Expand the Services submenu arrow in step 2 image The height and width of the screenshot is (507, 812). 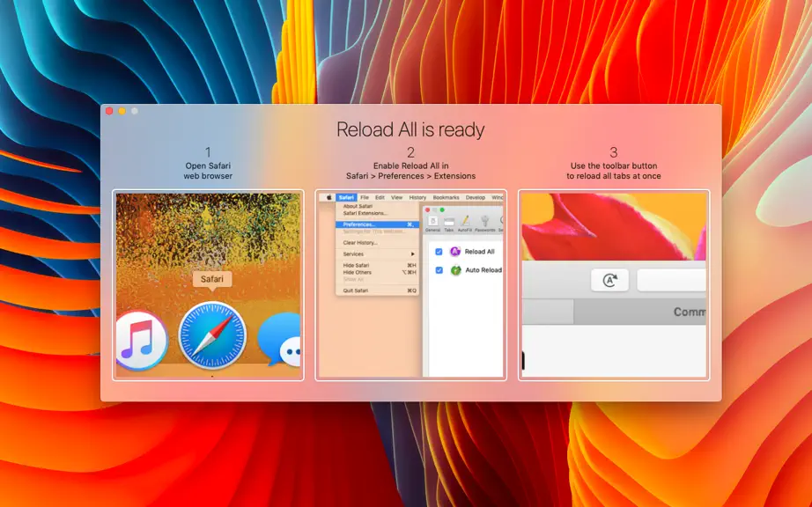click(413, 254)
